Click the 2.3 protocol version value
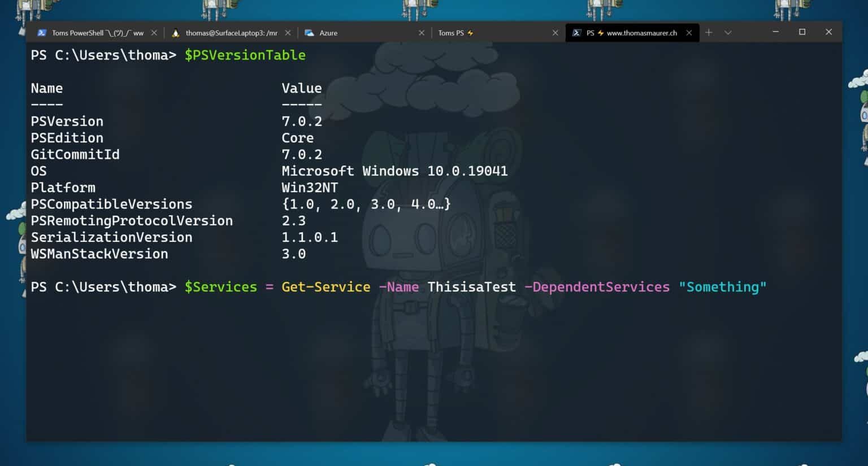The width and height of the screenshot is (868, 466). point(294,220)
